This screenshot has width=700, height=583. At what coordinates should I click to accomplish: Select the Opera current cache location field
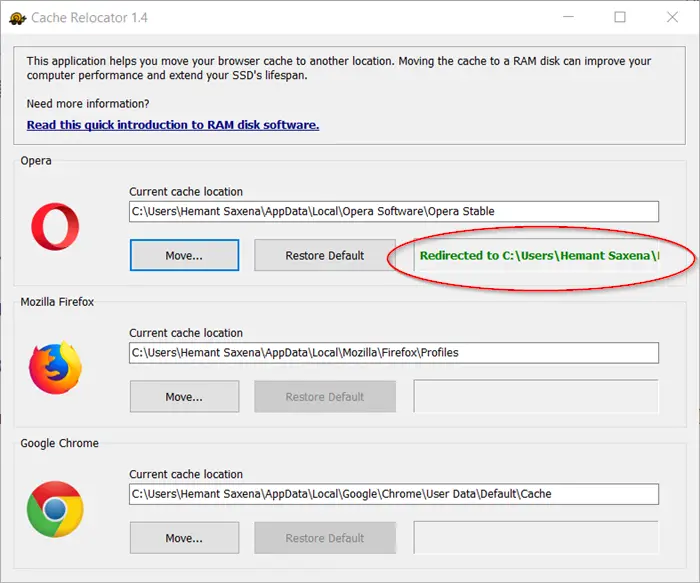pyautogui.click(x=394, y=212)
